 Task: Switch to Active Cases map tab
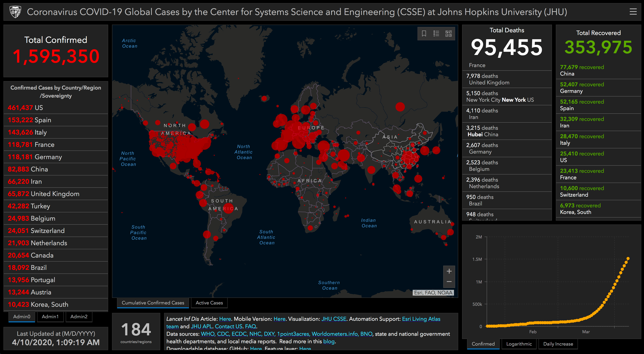(209, 303)
